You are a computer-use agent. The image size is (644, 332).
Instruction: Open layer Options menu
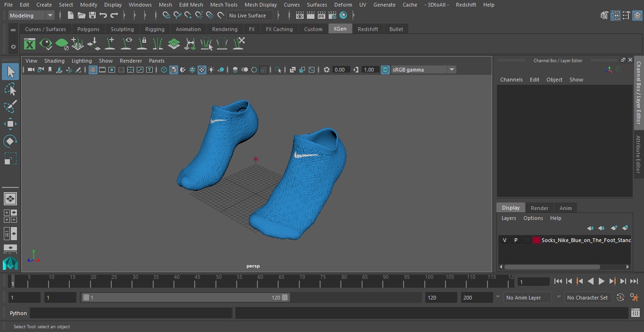(x=533, y=218)
